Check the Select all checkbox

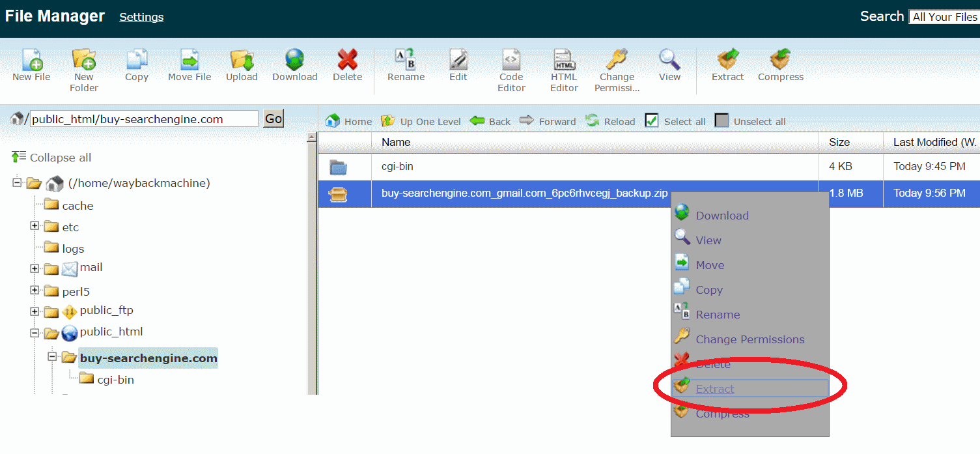(652, 121)
